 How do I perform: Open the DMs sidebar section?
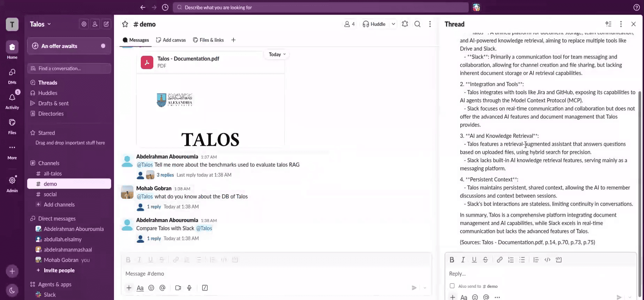point(12,75)
